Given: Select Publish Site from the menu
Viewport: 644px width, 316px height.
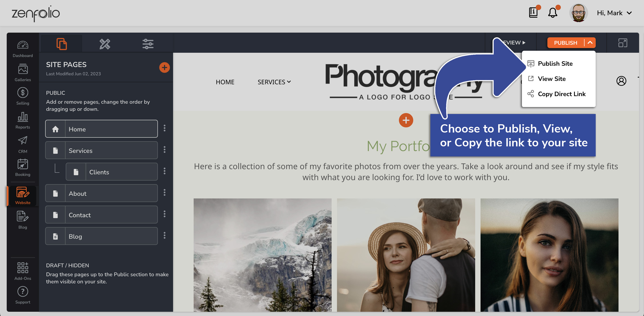Looking at the screenshot, I should click(555, 63).
